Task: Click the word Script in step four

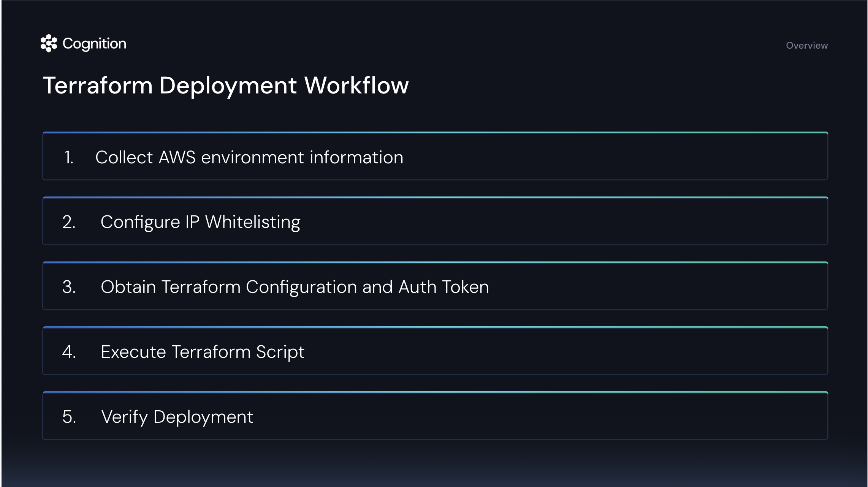Action: tap(280, 352)
